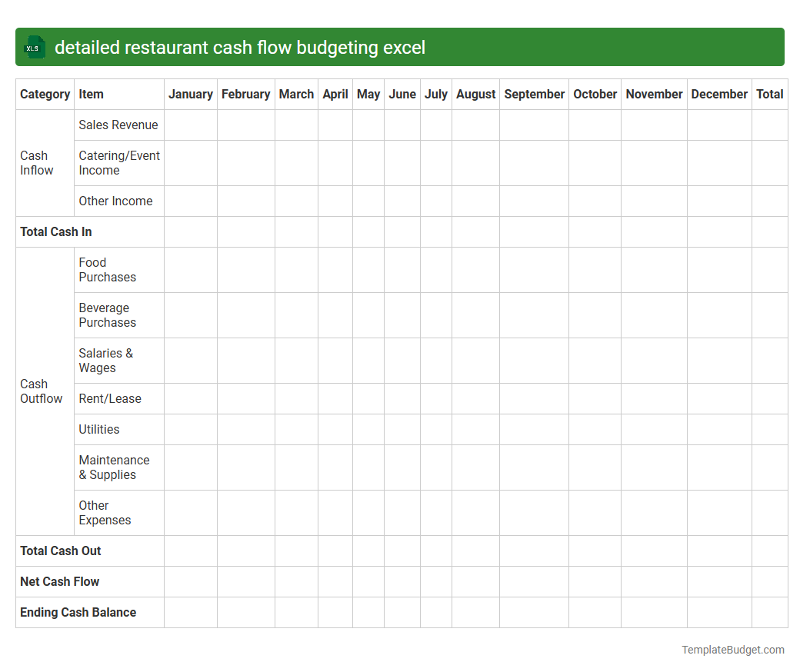
Task: Open the TemplateBudget.com link
Action: (732, 650)
